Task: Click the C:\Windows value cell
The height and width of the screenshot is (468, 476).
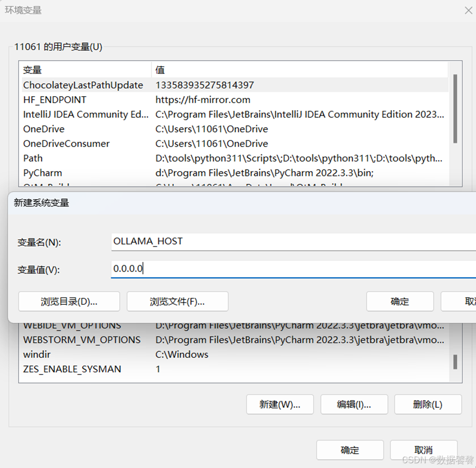Action: click(x=182, y=354)
